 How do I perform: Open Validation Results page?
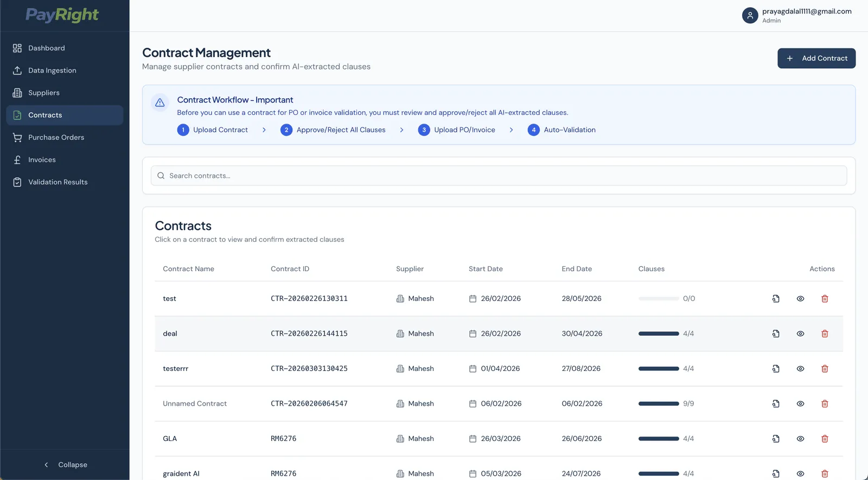(65, 182)
